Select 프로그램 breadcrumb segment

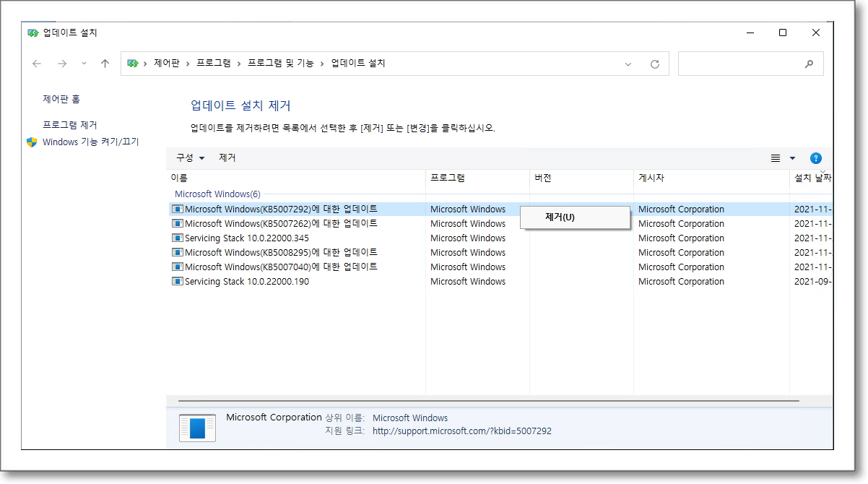pyautogui.click(x=214, y=64)
